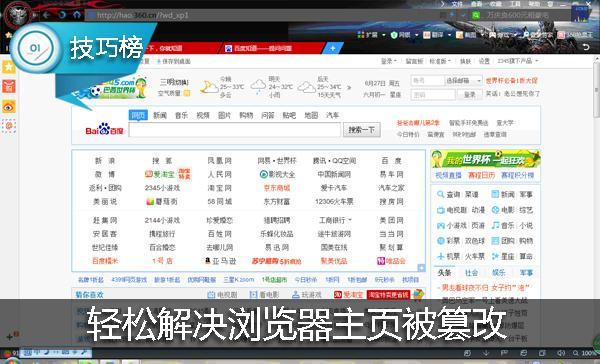The width and height of the screenshot is (600, 364).
Task: Click the mailbox 登录 button
Action: (x=470, y=95)
